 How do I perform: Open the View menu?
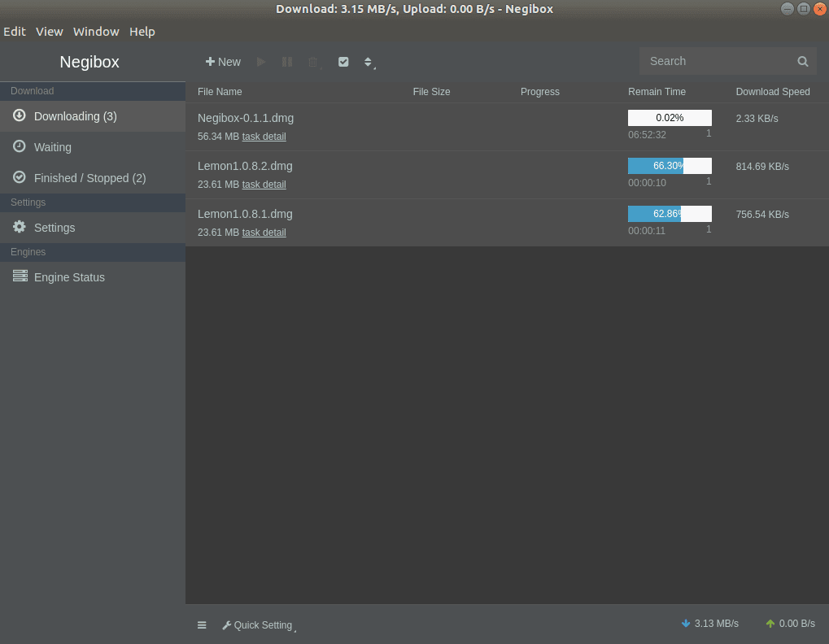[49, 32]
